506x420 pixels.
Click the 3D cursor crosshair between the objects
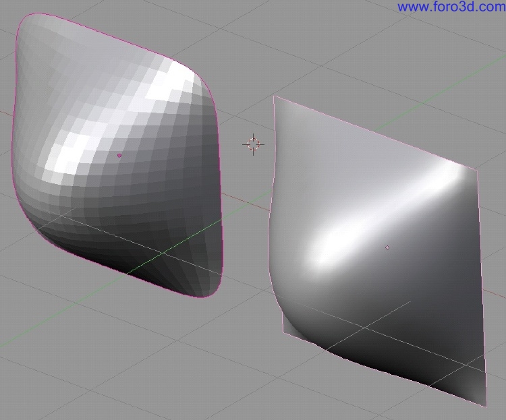click(253, 144)
